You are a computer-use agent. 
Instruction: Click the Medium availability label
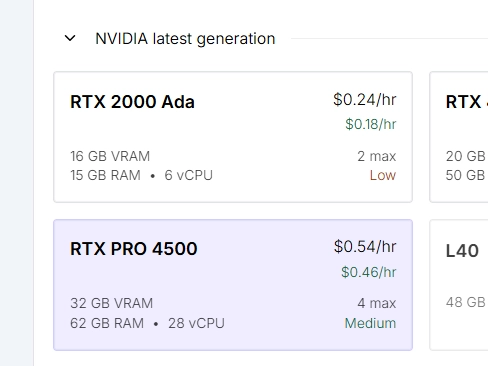[x=370, y=323]
